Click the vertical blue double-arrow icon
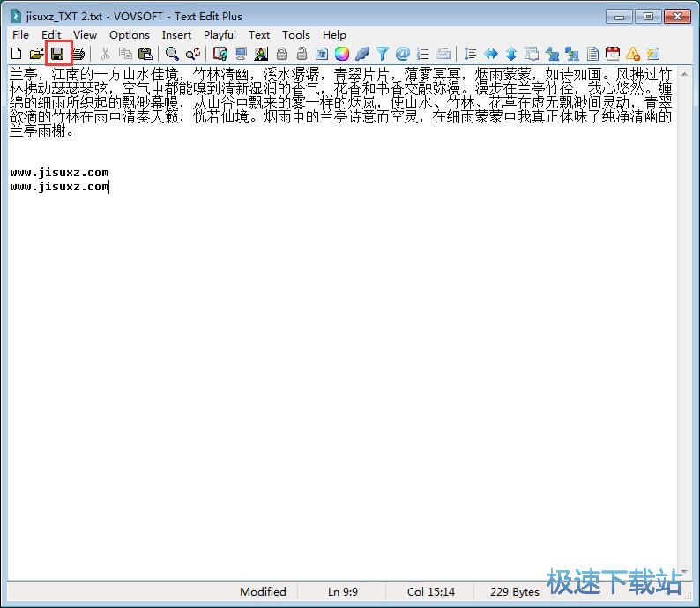Viewport: 700px width, 608px height. (511, 54)
